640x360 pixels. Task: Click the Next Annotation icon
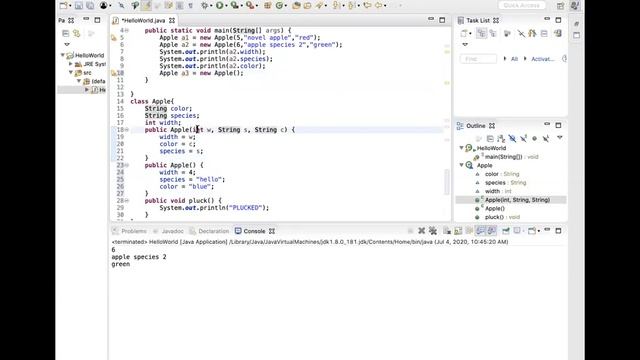point(336,5)
